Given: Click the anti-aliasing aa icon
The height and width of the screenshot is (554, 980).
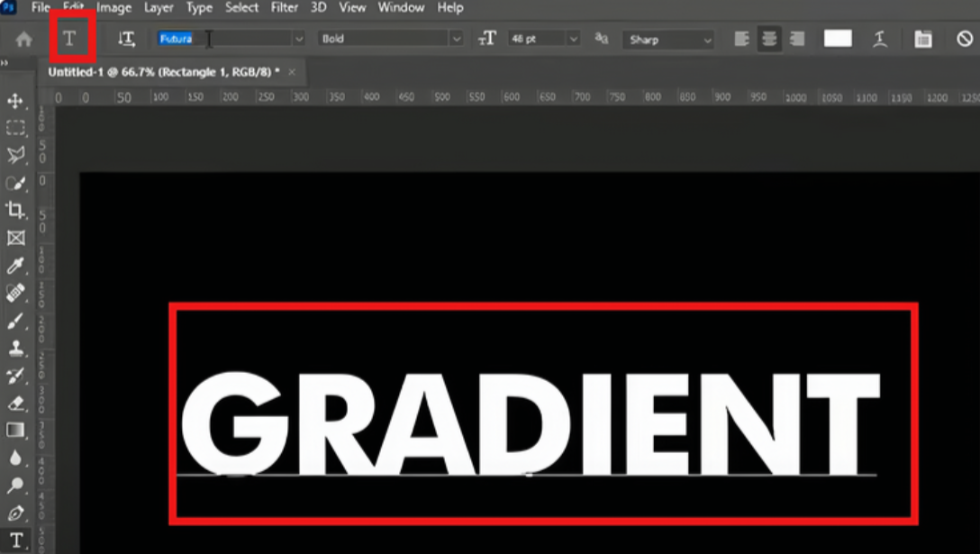Looking at the screenshot, I should click(602, 39).
